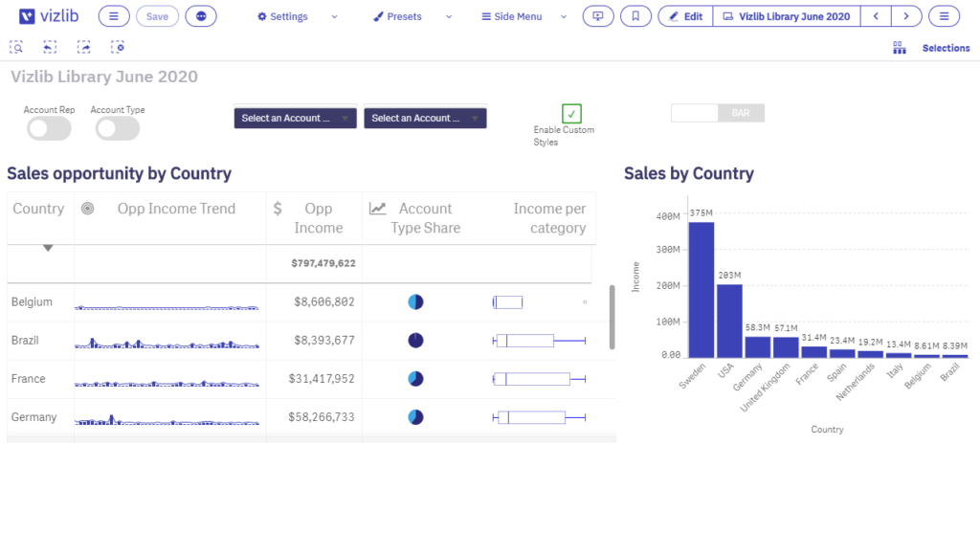Open the Presets menu
Viewport: 980px width, 534px height.
click(397, 17)
